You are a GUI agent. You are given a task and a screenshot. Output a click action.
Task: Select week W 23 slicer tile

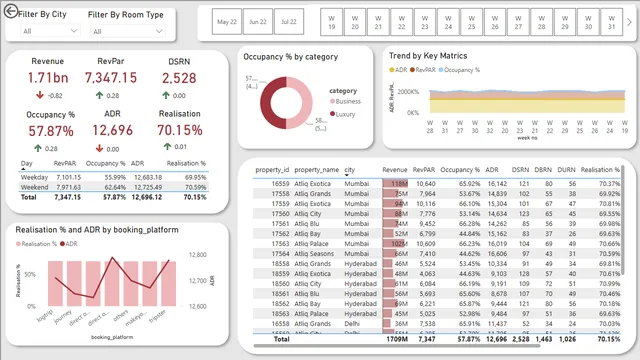tap(425, 22)
